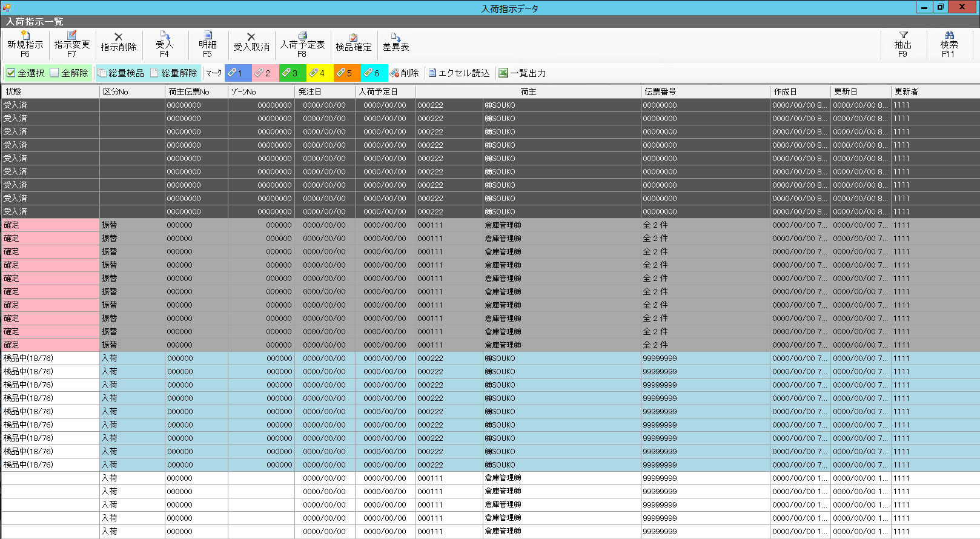This screenshot has width=980, height=539.
Task: Tick the 全解除 deselect-all checkbox
Action: click(55, 73)
